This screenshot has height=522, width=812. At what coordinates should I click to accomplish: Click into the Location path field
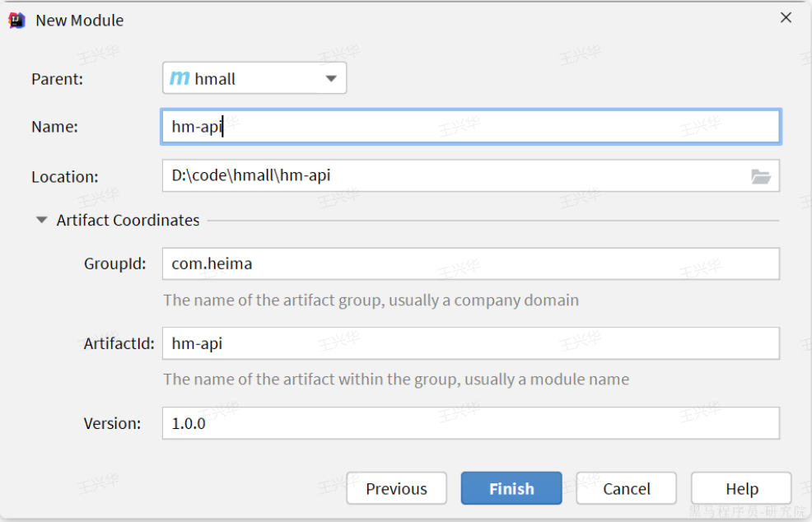(x=453, y=175)
